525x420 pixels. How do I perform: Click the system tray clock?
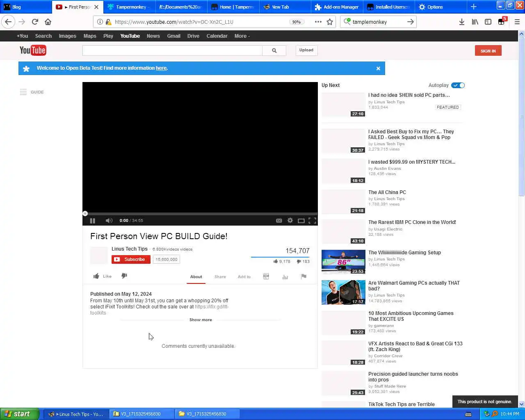[x=510, y=414]
